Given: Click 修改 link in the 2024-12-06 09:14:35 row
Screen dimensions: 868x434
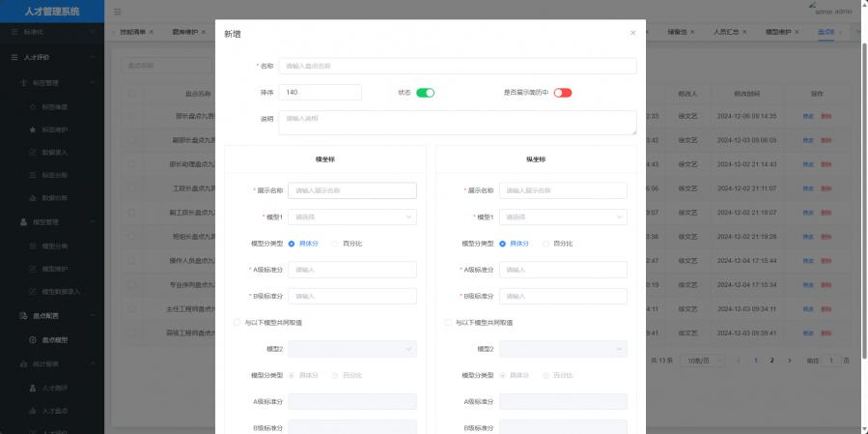Looking at the screenshot, I should (808, 116).
